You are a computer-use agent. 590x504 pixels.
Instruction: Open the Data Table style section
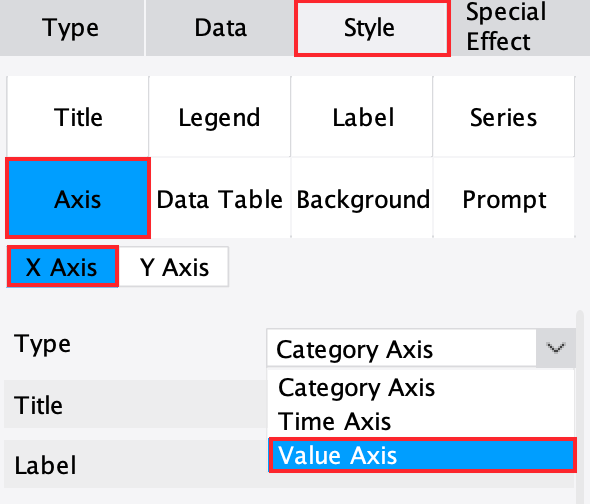pos(220,198)
